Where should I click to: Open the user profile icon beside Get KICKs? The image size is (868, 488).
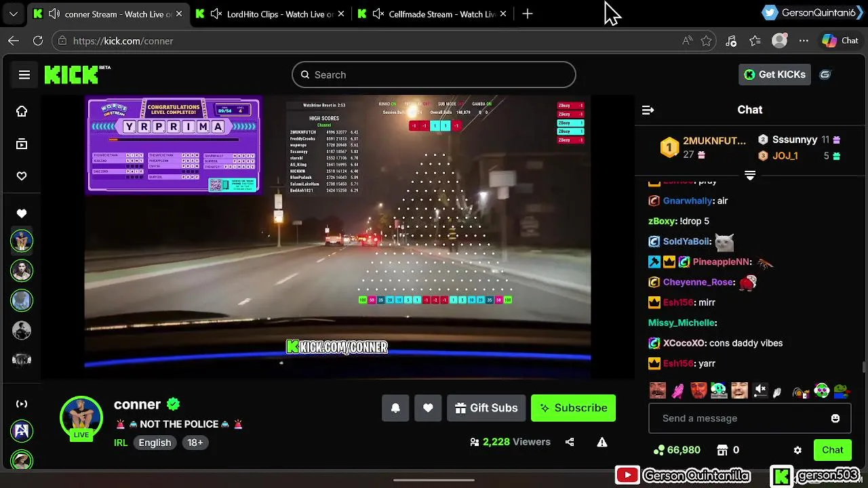click(x=825, y=75)
